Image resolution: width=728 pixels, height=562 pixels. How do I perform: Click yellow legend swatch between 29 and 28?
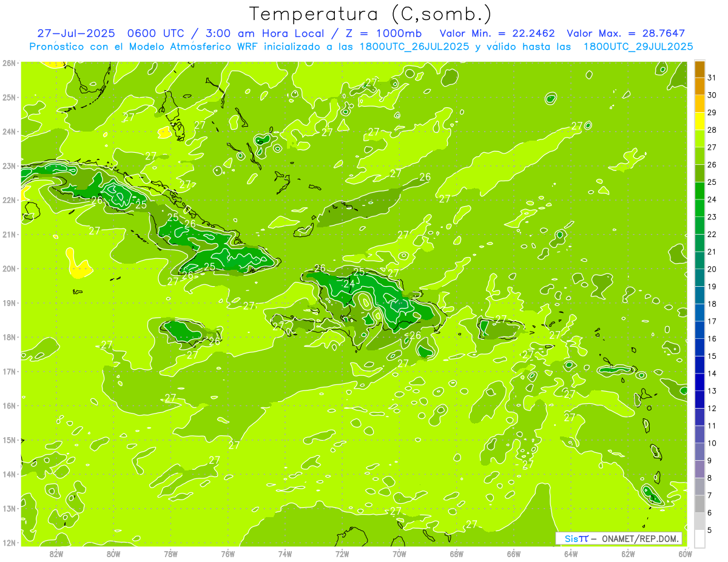[699, 122]
